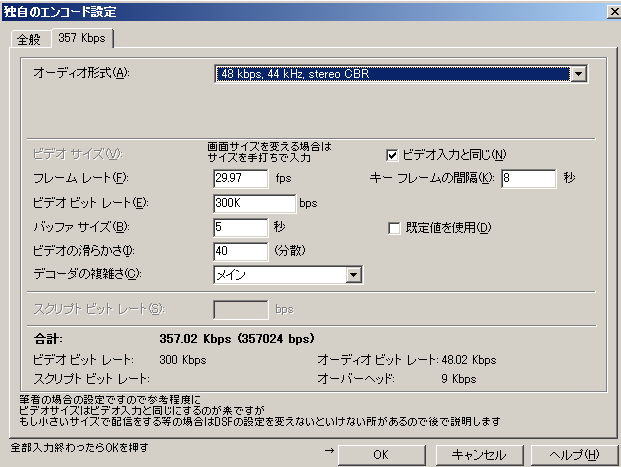The height and width of the screenshot is (467, 621).
Task: Click the 9 Kbps overhead value
Action: [459, 379]
